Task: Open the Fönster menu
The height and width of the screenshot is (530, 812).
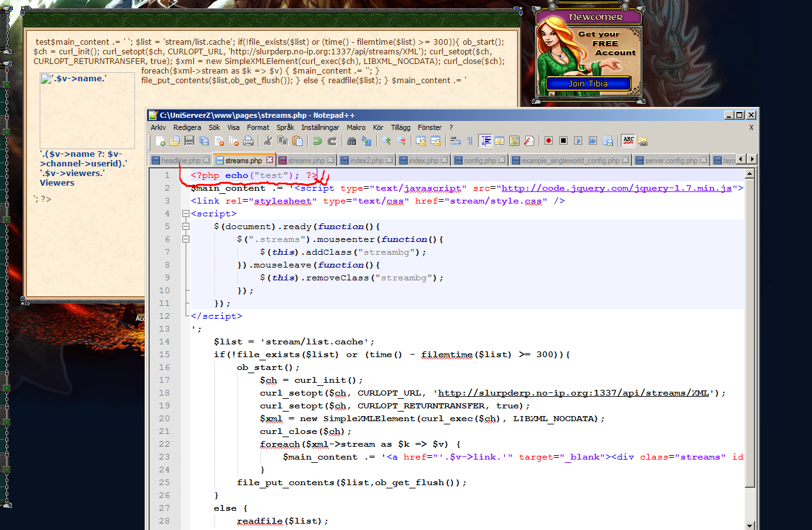Action: [430, 127]
